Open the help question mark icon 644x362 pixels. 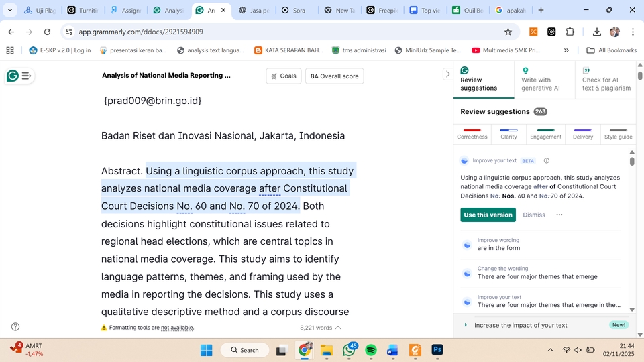tap(15, 327)
